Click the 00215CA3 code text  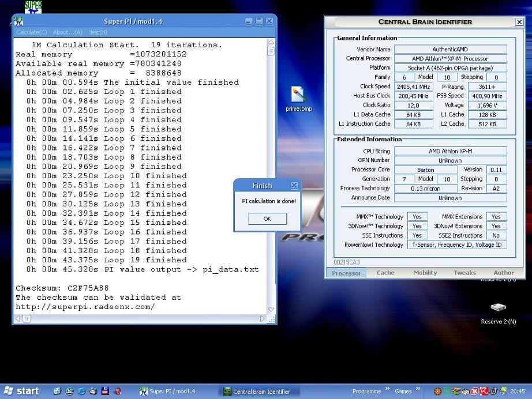(347, 262)
